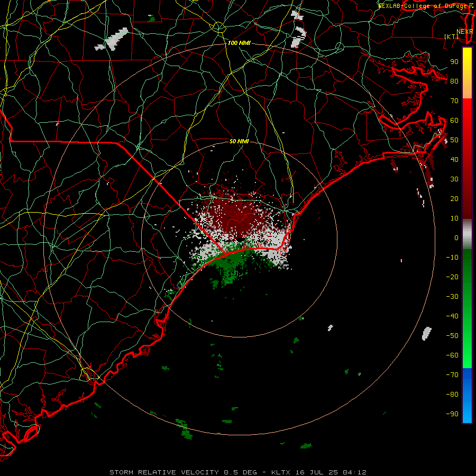Viewport: 476px width, 476px height.
Task: Click the STORM RELATIVE VELOCITY caption text
Action: click(164, 472)
